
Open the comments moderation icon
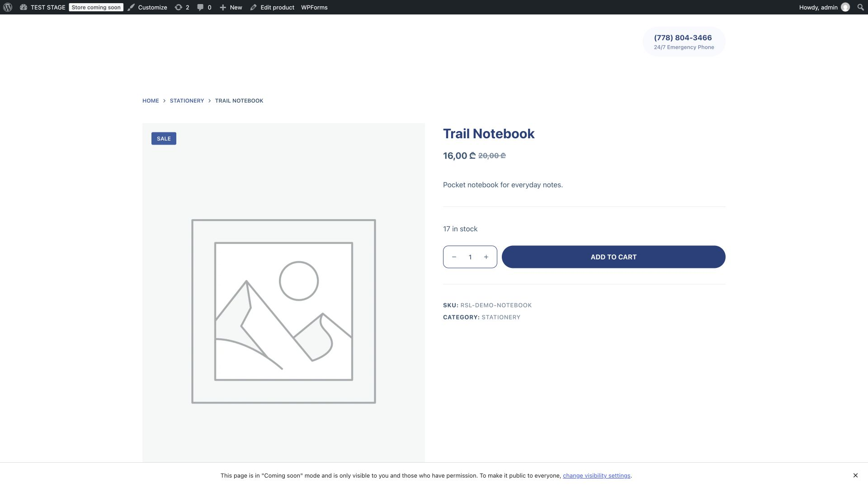click(204, 7)
